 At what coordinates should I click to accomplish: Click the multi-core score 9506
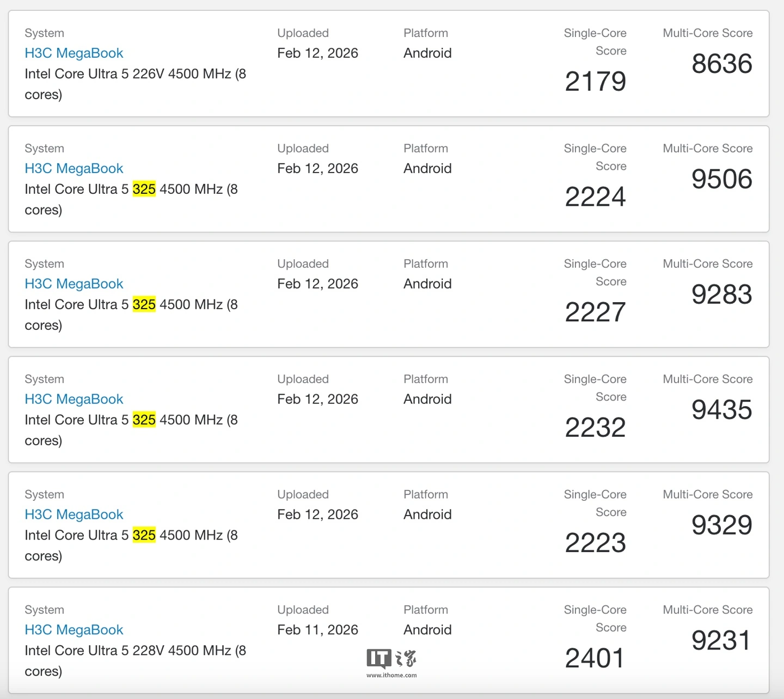[x=721, y=179]
